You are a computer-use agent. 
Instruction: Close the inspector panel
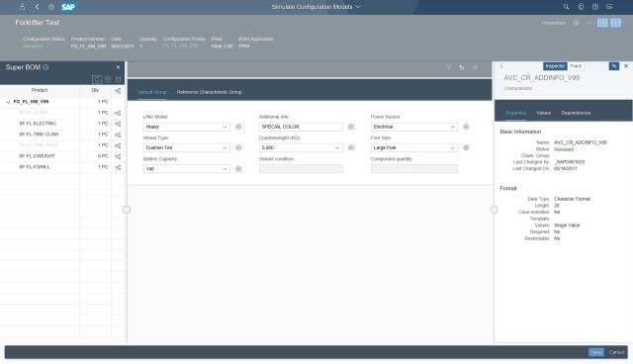626,66
